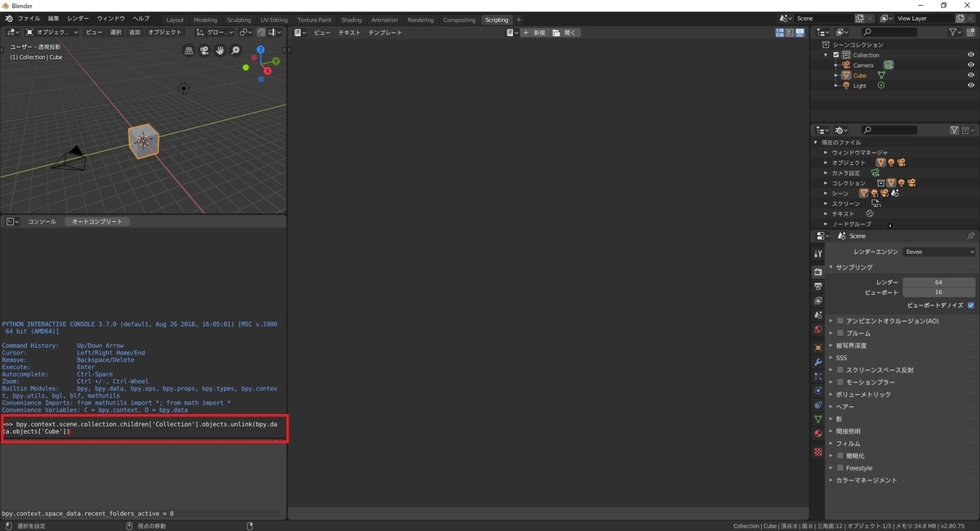Click the pan hand icon in viewport
The width and height of the screenshot is (980, 531).
[220, 51]
